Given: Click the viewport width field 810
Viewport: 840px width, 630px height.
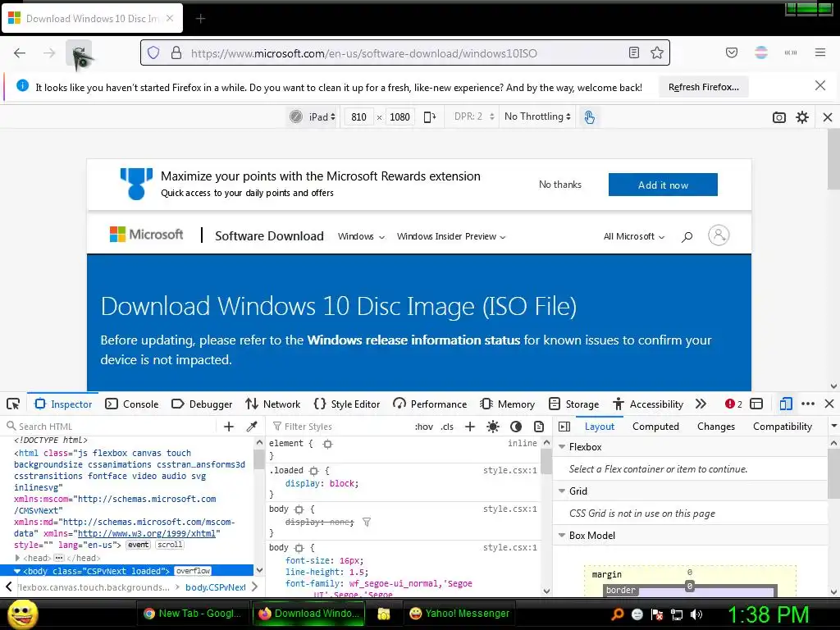Looking at the screenshot, I should (359, 116).
